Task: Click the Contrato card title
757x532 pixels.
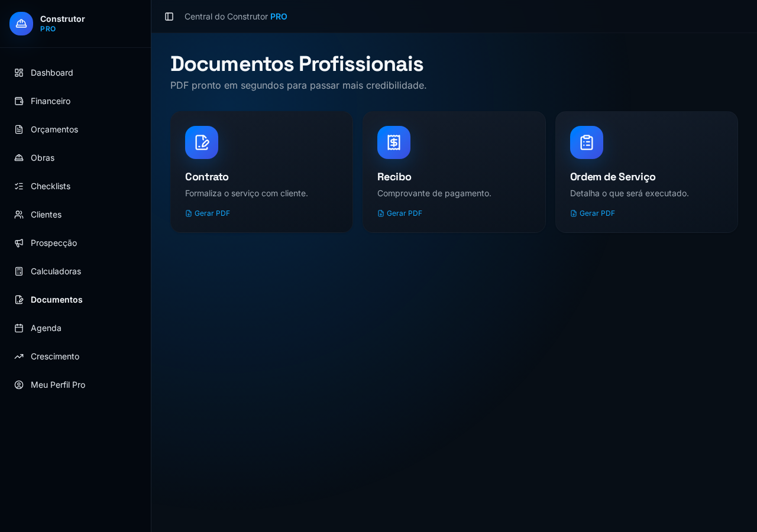Action: [207, 177]
